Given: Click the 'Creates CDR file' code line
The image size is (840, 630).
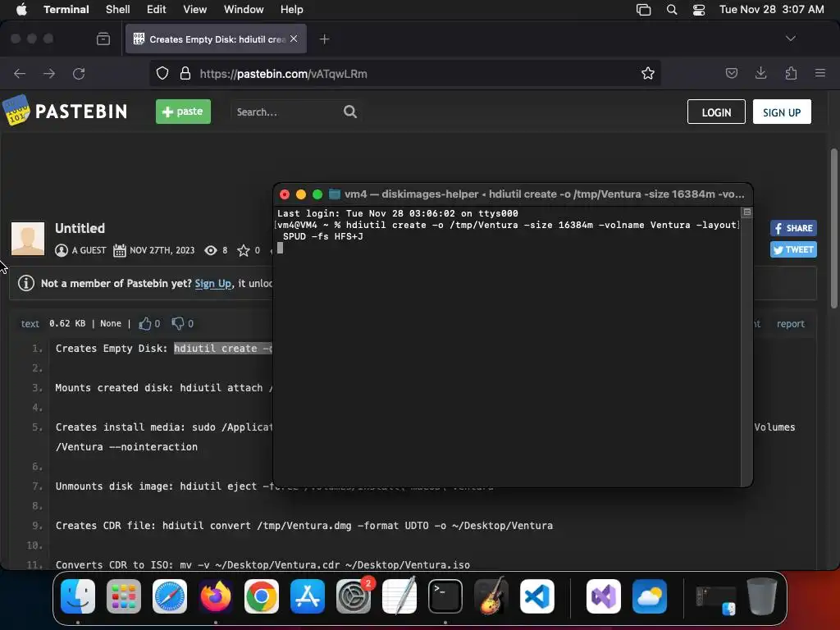Looking at the screenshot, I should (304, 526).
